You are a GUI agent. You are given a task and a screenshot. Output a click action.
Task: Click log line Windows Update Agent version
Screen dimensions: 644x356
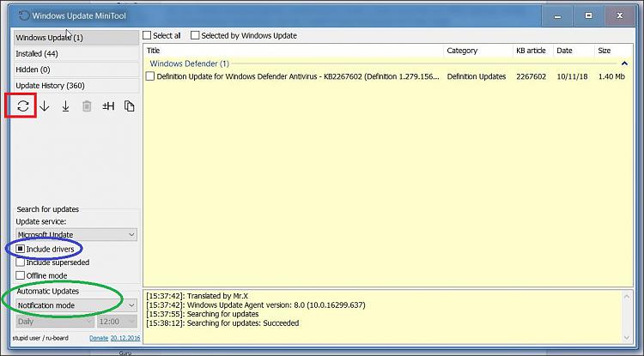click(x=256, y=305)
